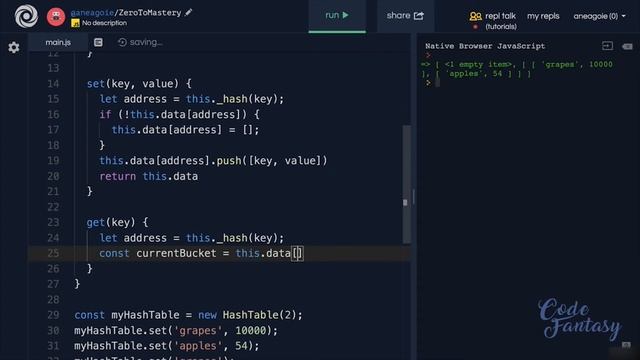Place cursor on 'set(key, value) {' line
This screenshot has height=360, width=640.
(139, 84)
